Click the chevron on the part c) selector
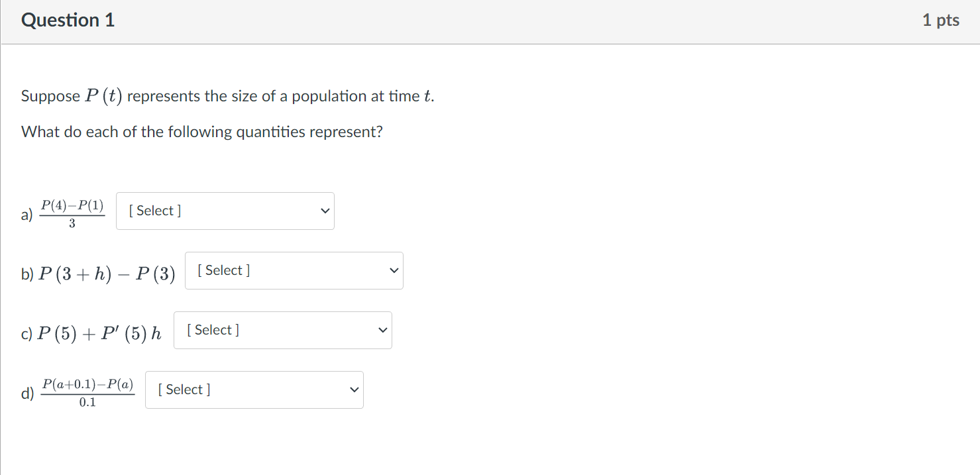This screenshot has width=980, height=475. point(382,330)
